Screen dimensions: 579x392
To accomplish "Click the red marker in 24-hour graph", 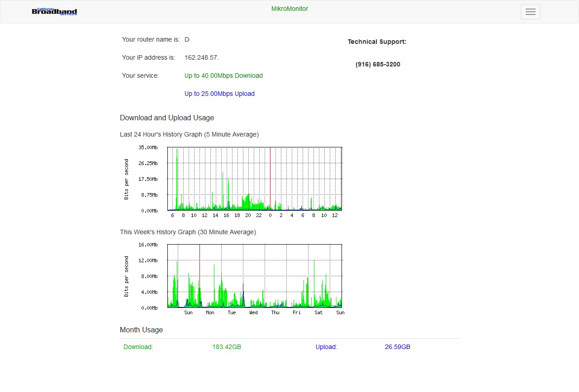I will [x=270, y=179].
